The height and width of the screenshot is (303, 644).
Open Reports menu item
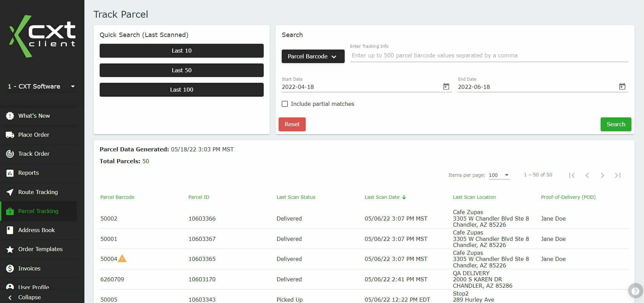(x=39, y=173)
